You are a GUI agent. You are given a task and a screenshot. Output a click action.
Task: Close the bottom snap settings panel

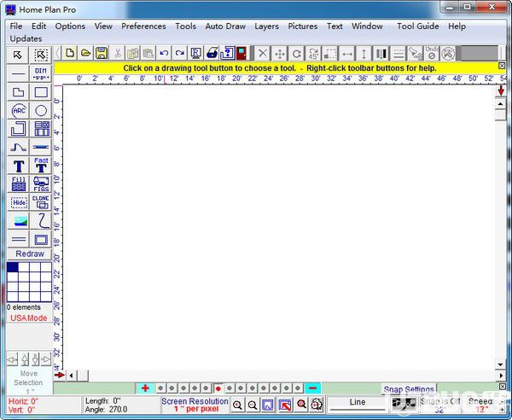(x=503, y=387)
